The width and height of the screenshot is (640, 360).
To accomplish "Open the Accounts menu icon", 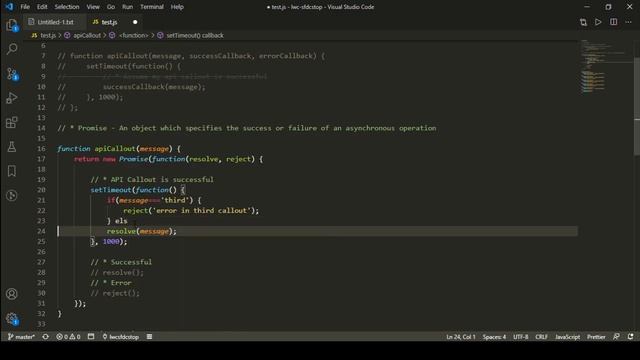I will [x=12, y=294].
